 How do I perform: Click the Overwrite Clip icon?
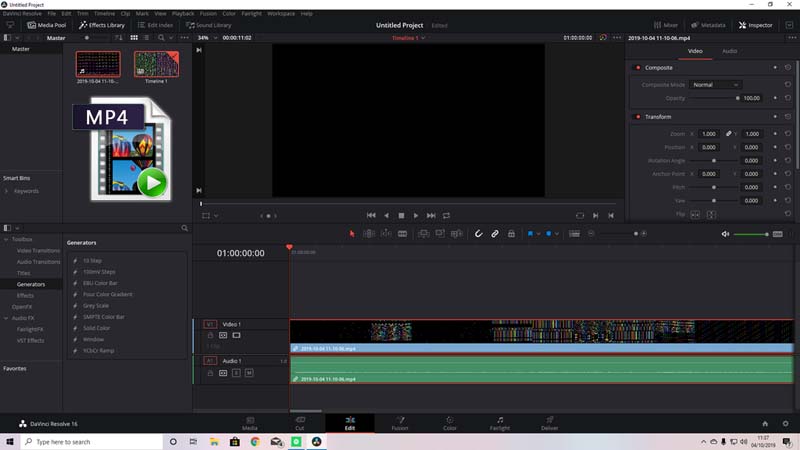pos(440,234)
